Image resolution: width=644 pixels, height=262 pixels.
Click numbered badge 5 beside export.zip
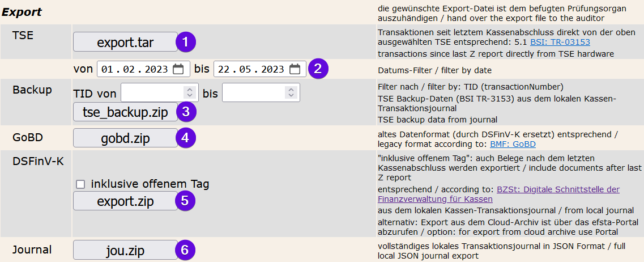pos(185,200)
